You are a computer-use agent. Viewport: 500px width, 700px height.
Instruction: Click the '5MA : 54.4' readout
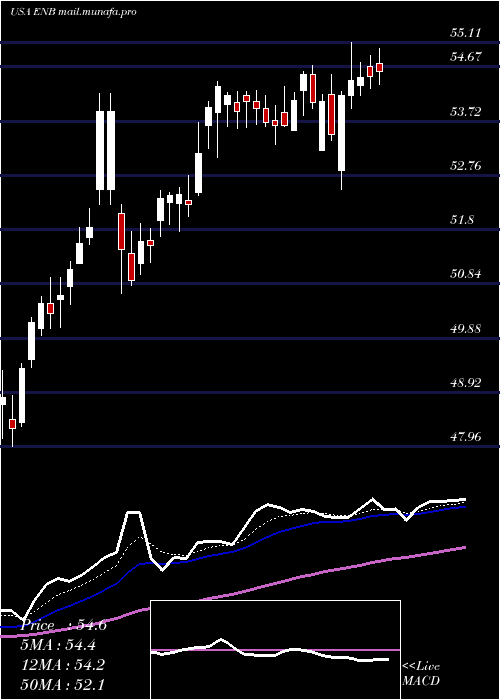(58, 645)
